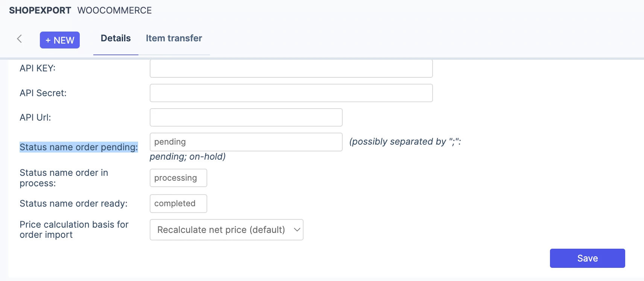Click the Status name order ready label
644x281 pixels.
(x=73, y=204)
